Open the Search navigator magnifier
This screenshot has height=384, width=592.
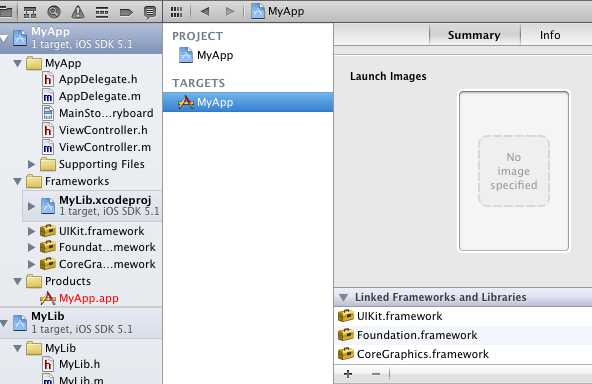point(54,12)
